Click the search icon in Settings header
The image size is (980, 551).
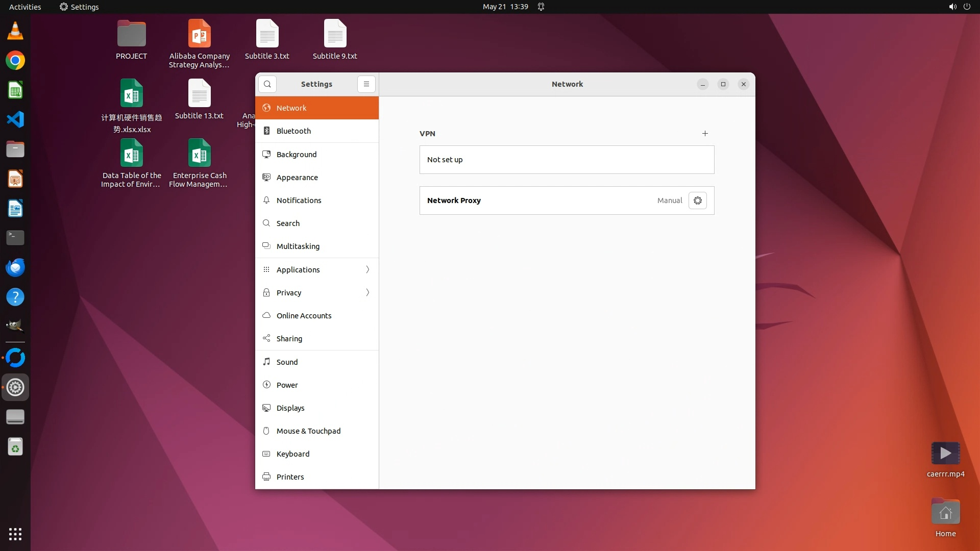pyautogui.click(x=267, y=84)
